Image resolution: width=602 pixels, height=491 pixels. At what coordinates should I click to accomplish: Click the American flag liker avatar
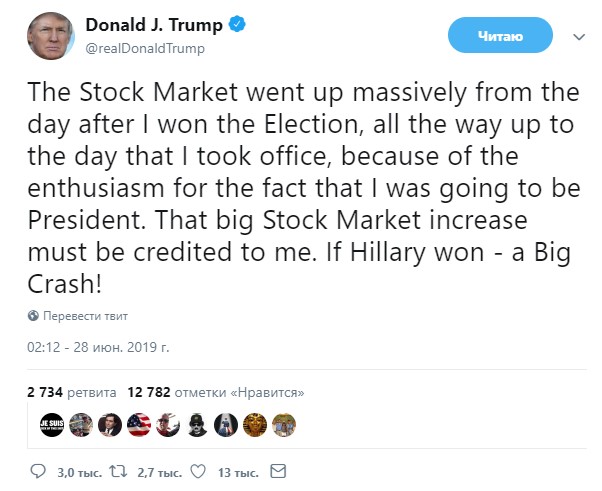click(139, 424)
